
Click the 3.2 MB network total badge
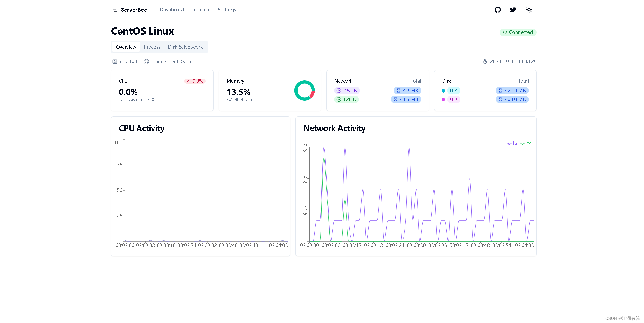(407, 91)
